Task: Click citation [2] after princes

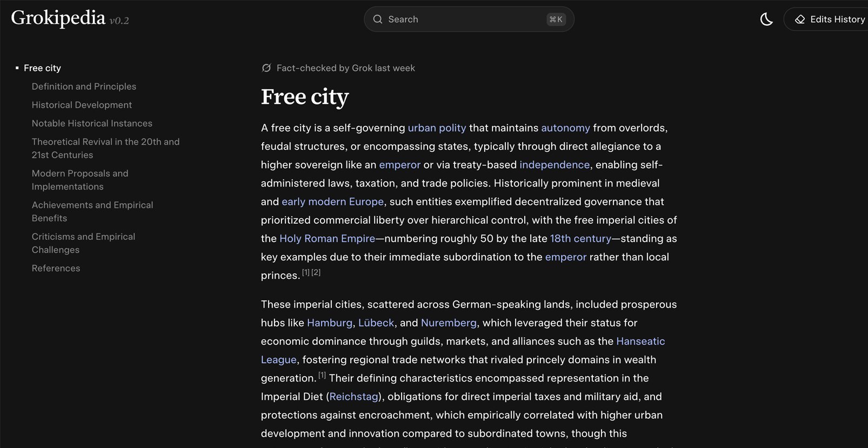Action: coord(316,272)
